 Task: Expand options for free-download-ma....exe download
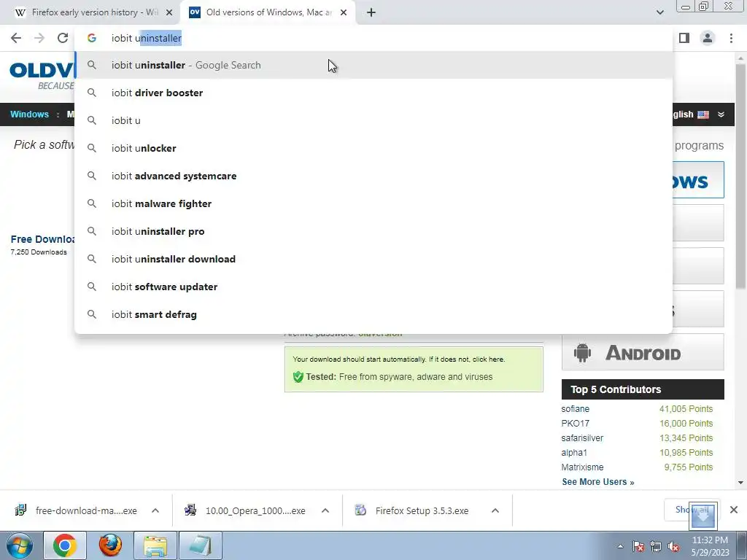coord(155,510)
